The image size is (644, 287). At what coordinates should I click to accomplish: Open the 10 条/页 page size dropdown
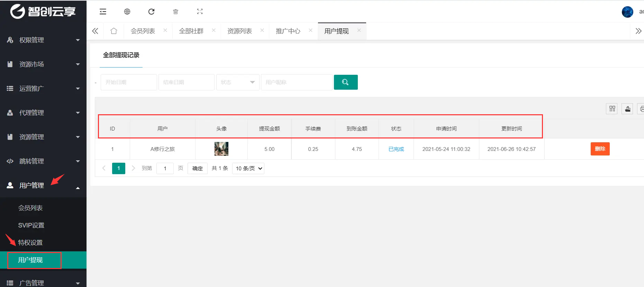[248, 168]
